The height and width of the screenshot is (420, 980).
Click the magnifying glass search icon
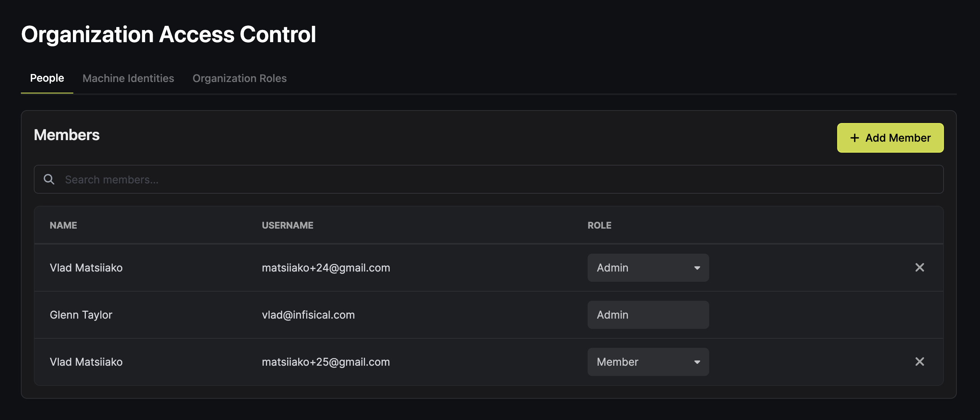coord(49,179)
